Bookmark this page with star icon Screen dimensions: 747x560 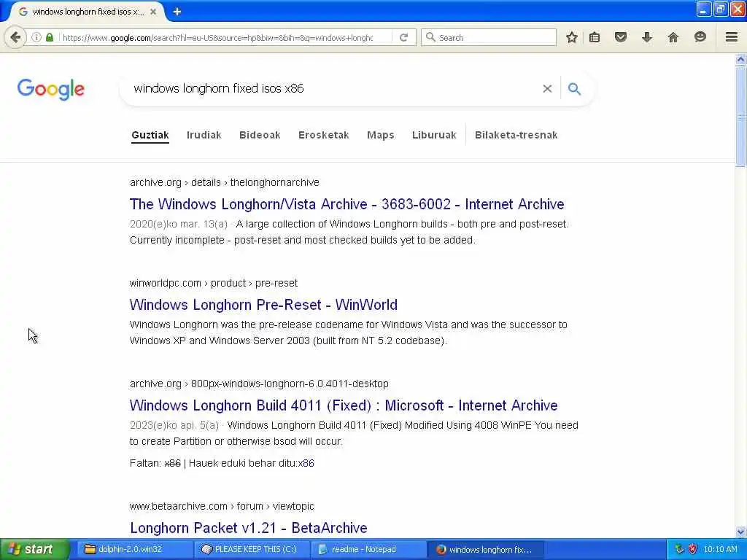pyautogui.click(x=572, y=37)
